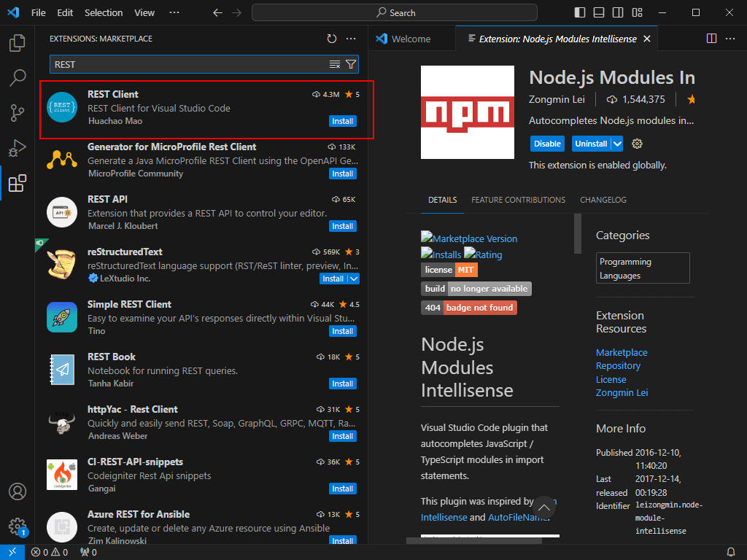Open forwarded ports status indicator
The height and width of the screenshot is (560, 747).
point(88,552)
